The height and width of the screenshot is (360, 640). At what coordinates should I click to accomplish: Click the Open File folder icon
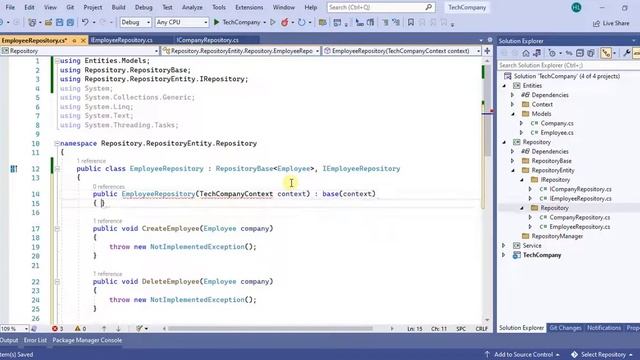49,22
